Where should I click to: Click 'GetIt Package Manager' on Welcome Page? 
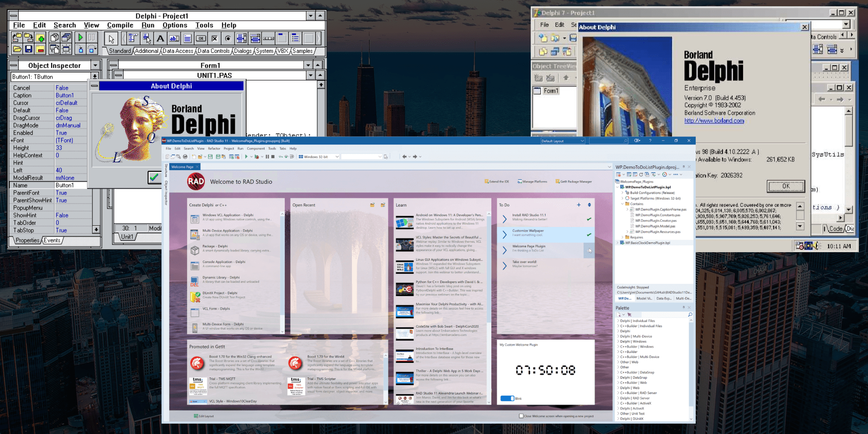click(573, 181)
